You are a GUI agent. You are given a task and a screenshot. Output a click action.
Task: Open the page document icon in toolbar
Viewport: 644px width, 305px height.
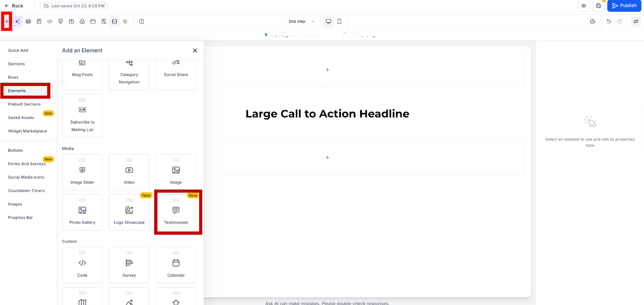(x=39, y=21)
